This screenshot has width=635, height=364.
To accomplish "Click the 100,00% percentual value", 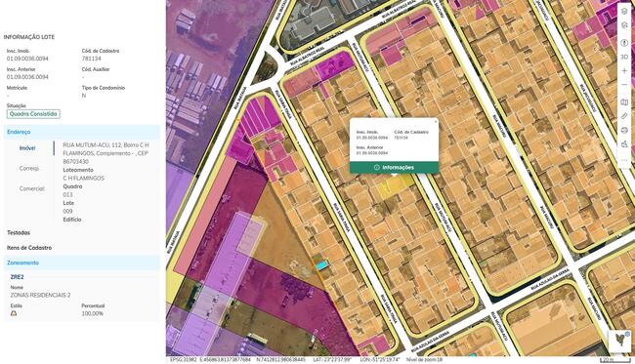I will click(93, 313).
